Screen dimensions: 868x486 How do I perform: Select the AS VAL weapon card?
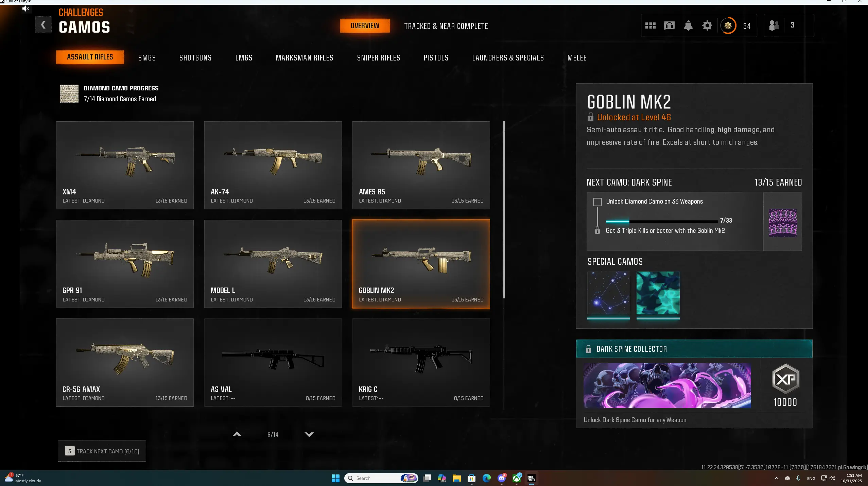pyautogui.click(x=273, y=362)
